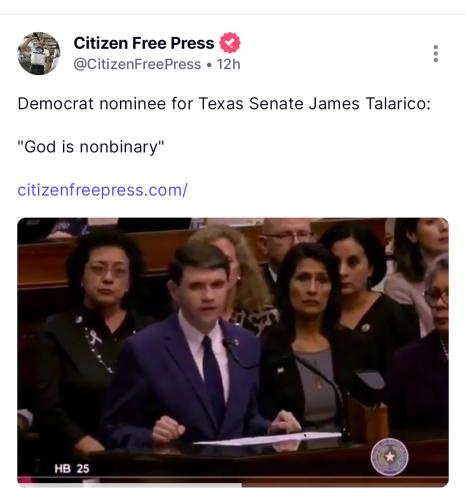Click the 12h post timestamp
466x500 pixels.
[228, 64]
